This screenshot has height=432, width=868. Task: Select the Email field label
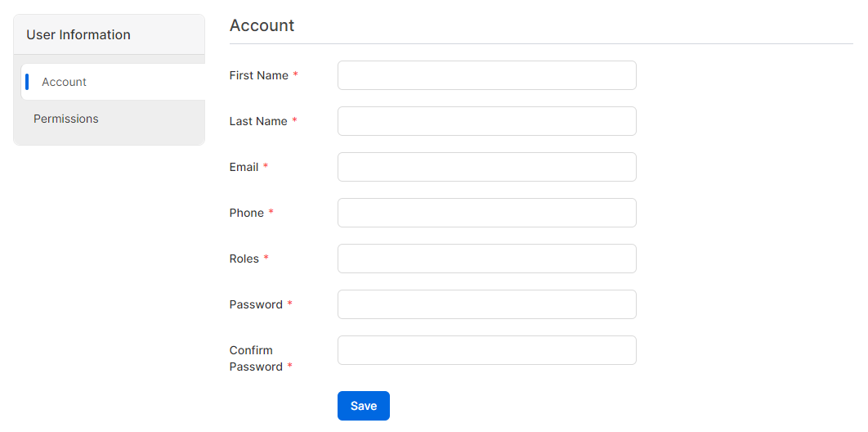tap(244, 167)
